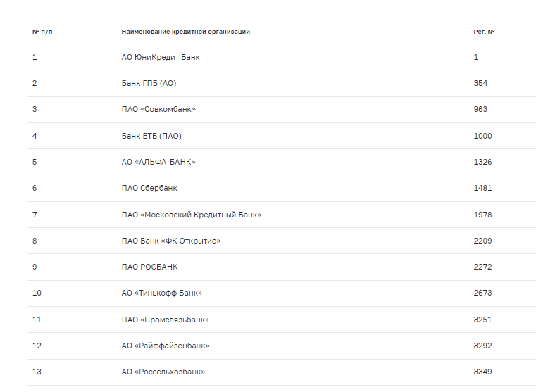Click the 'Рег. №' column header
The image size is (536, 392).
point(484,32)
